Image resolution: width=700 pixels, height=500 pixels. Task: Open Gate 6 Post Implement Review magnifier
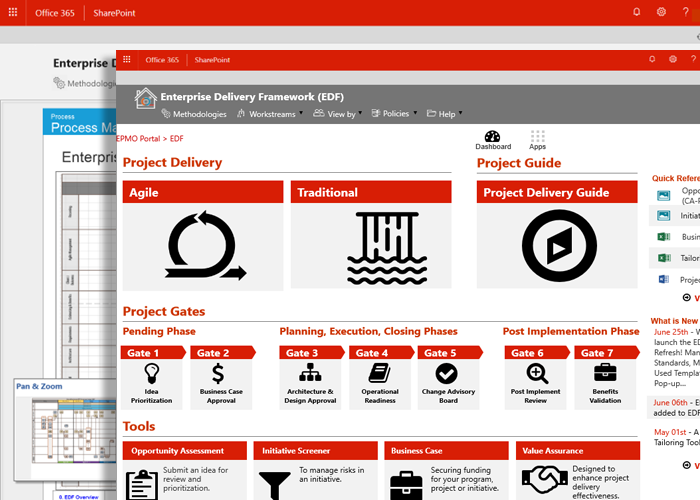(537, 373)
